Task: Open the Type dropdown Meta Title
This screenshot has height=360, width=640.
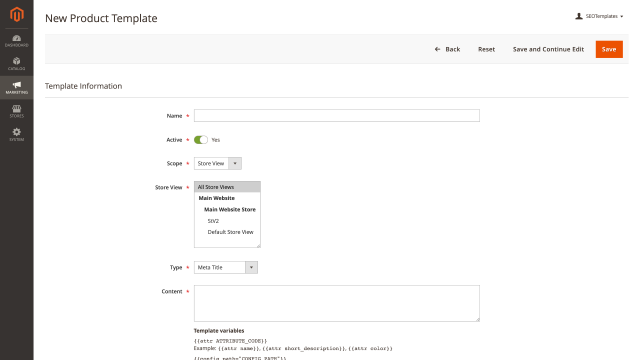Action: click(226, 267)
